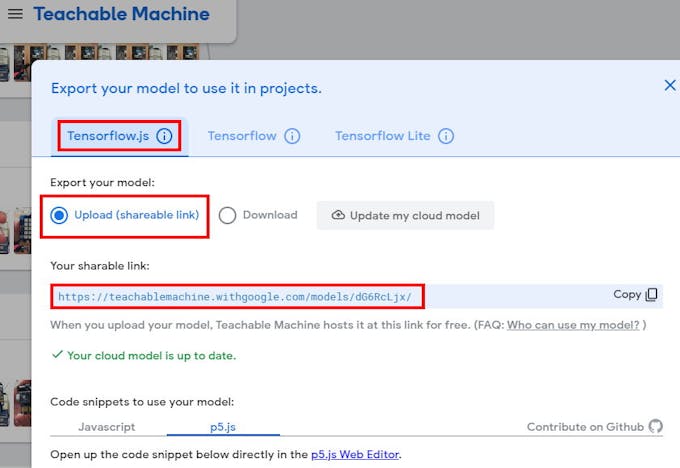Click Code snippets to use your model label
Image resolution: width=680 pixels, height=468 pixels.
142,402
